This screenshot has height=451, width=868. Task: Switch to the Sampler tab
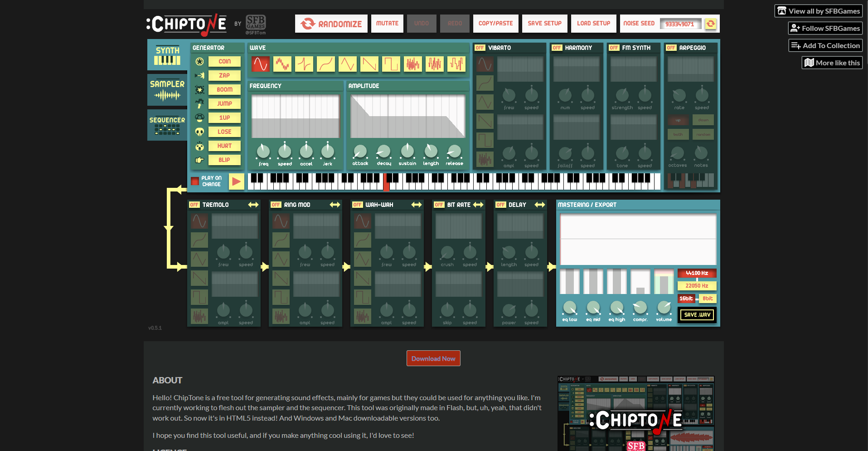coord(167,90)
